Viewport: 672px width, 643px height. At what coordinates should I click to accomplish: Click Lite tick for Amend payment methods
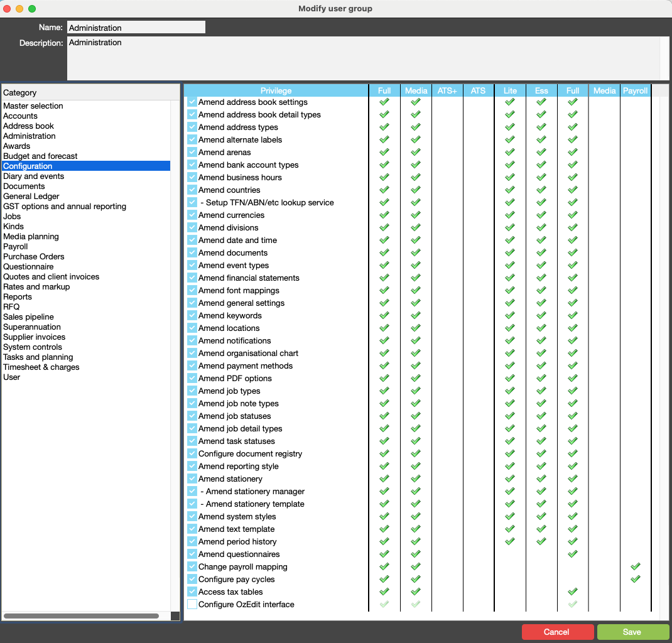pos(509,365)
